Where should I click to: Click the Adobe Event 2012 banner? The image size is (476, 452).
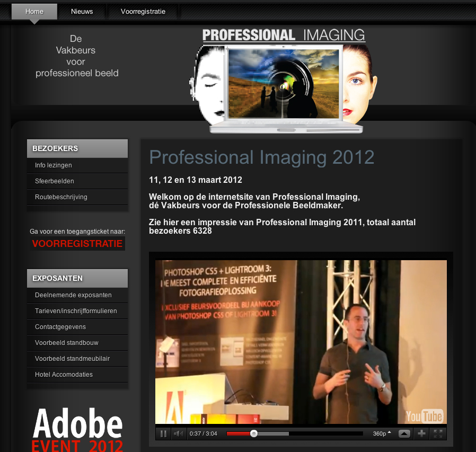click(x=77, y=429)
